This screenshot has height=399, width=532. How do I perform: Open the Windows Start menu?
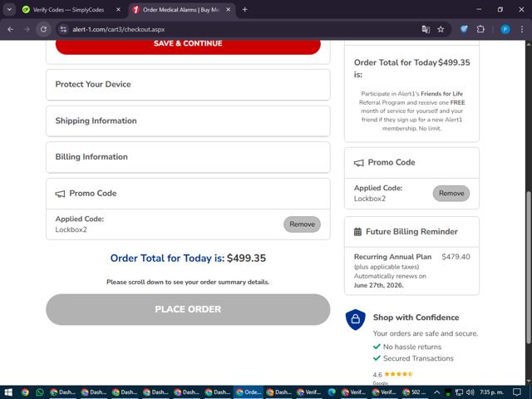[8, 392]
